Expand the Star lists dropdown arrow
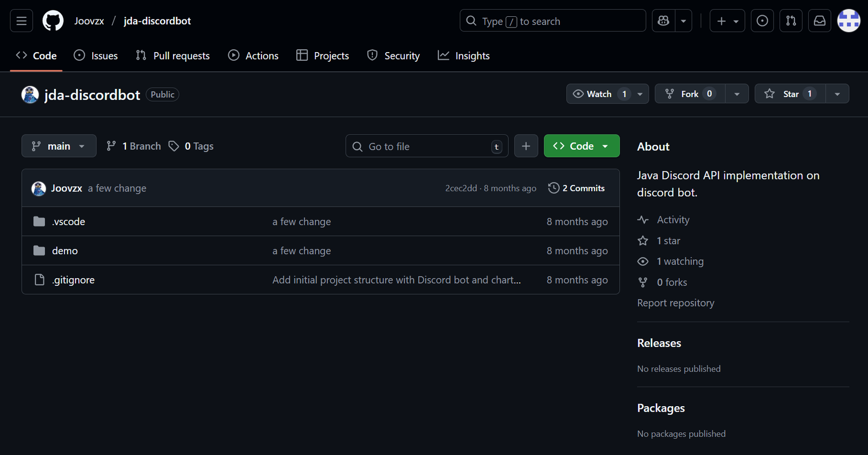The width and height of the screenshot is (868, 455). (x=837, y=94)
